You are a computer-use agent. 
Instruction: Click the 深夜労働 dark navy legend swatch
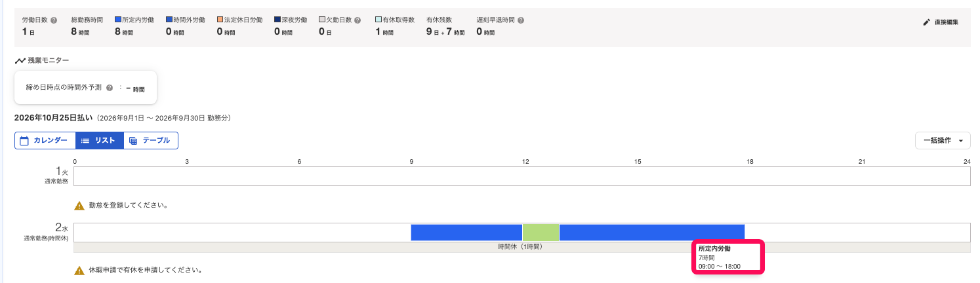277,20
